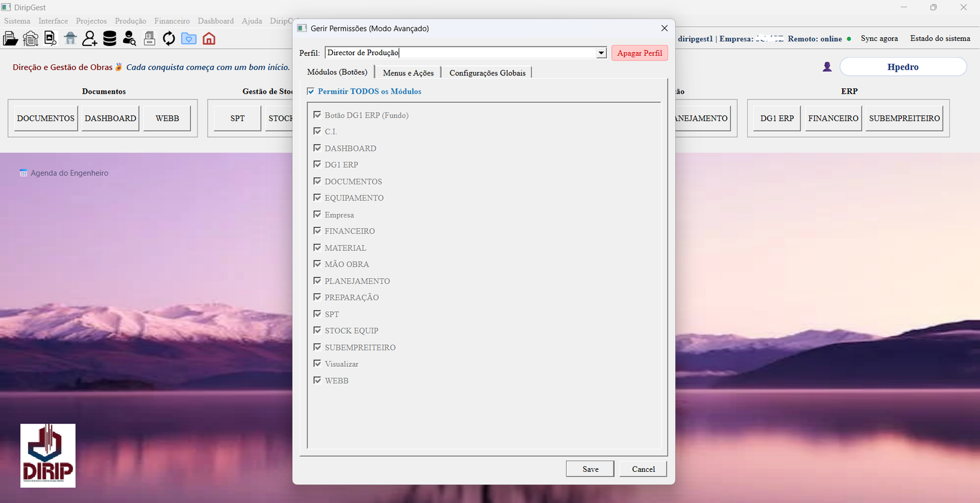Screen dimensions: 980x503
Task: Toggle the Botão DG1 ERP (Fundo) checkbox
Action: [x=317, y=115]
